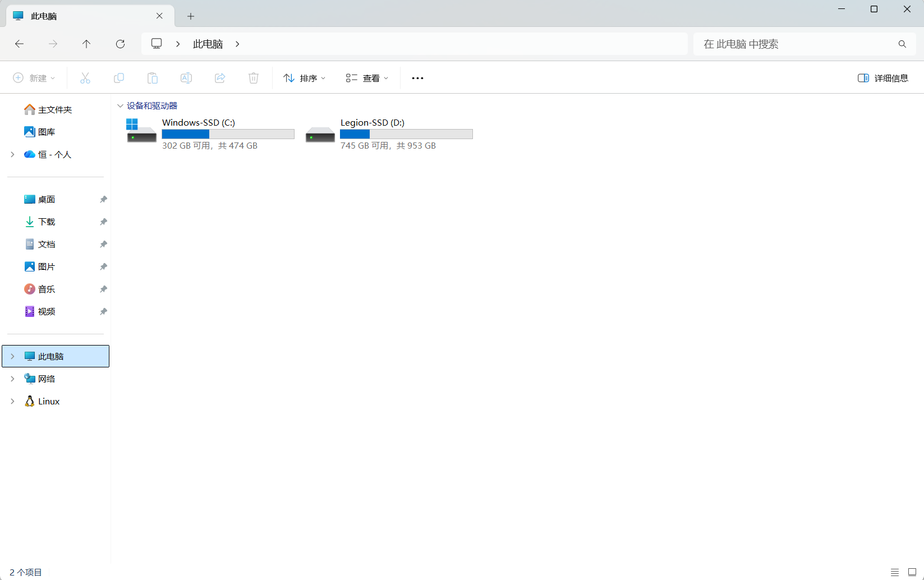Open the Windows-SSD (C:) drive icon

pos(141,130)
